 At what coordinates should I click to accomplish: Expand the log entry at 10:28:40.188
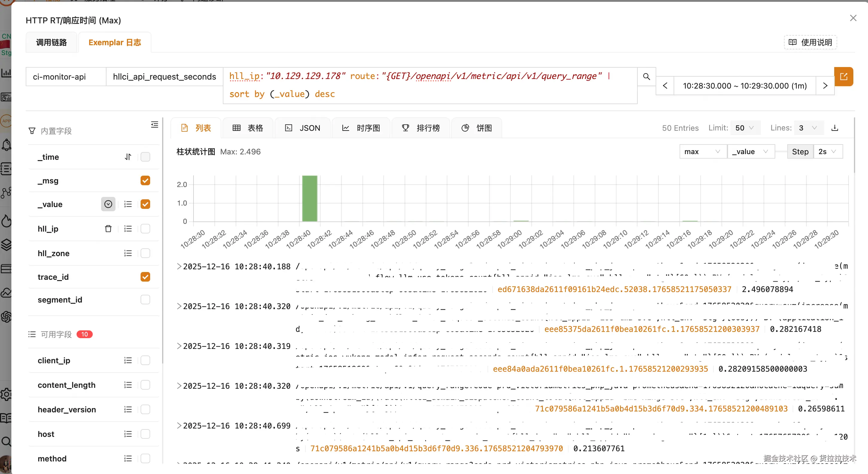coord(179,266)
